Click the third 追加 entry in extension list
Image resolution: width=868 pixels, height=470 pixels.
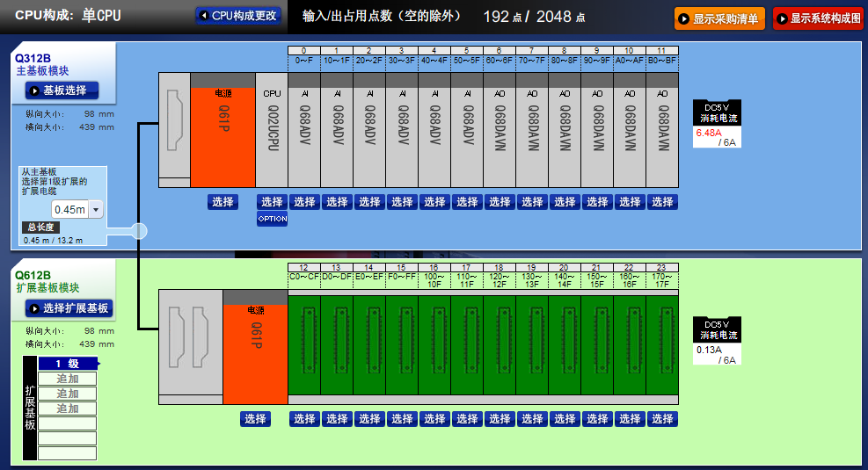(x=68, y=409)
